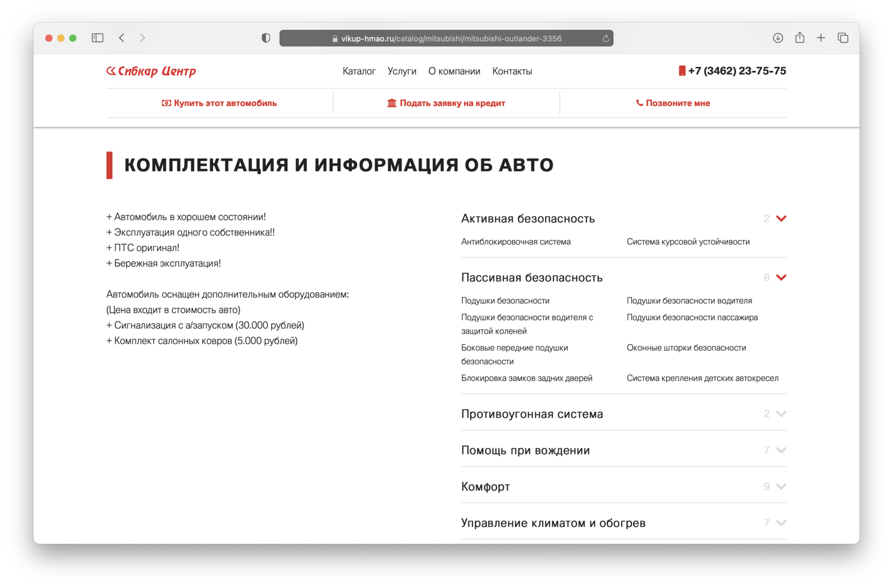Expand Комфорт section chevron
The image size is (893, 588).
(781, 487)
